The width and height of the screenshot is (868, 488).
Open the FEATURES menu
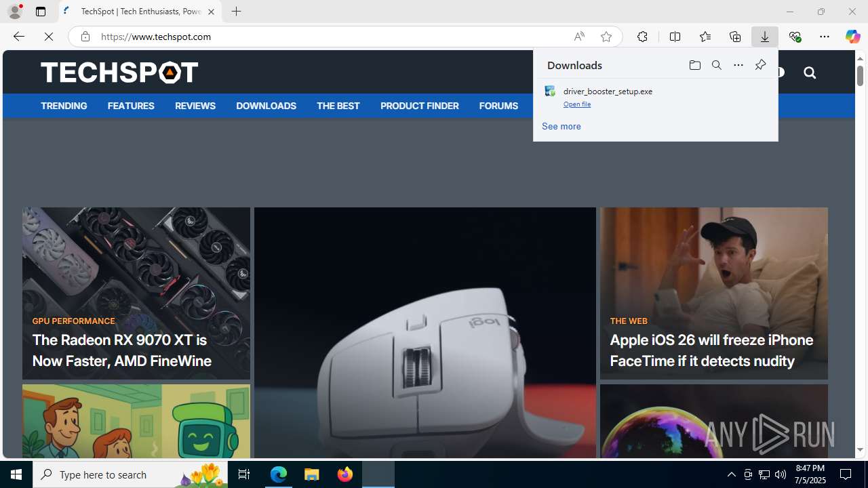131,106
